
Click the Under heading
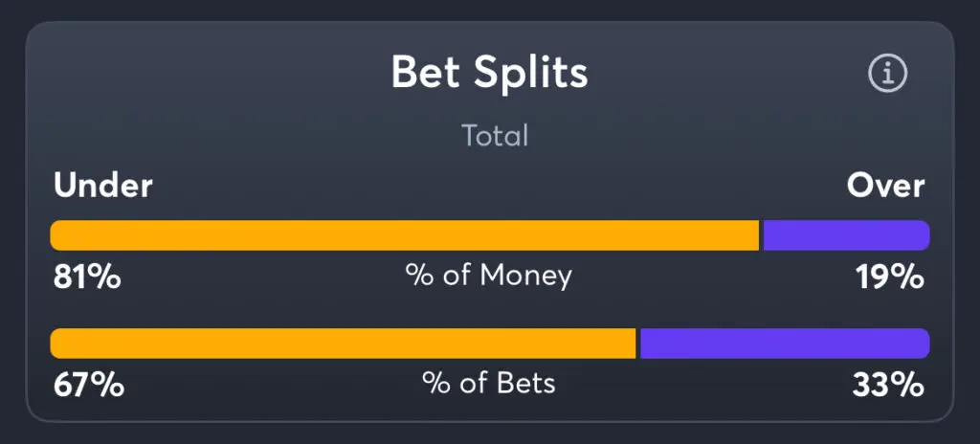point(103,186)
